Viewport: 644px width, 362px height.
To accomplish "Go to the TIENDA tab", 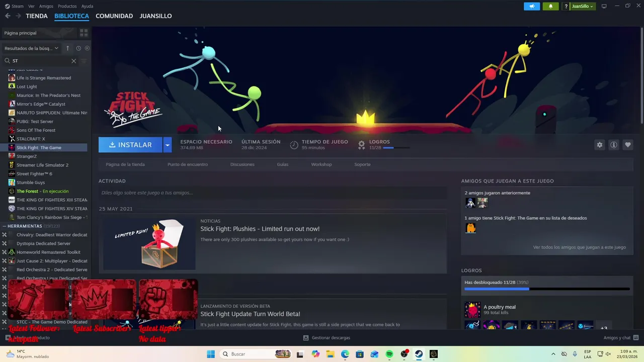I will point(37,16).
